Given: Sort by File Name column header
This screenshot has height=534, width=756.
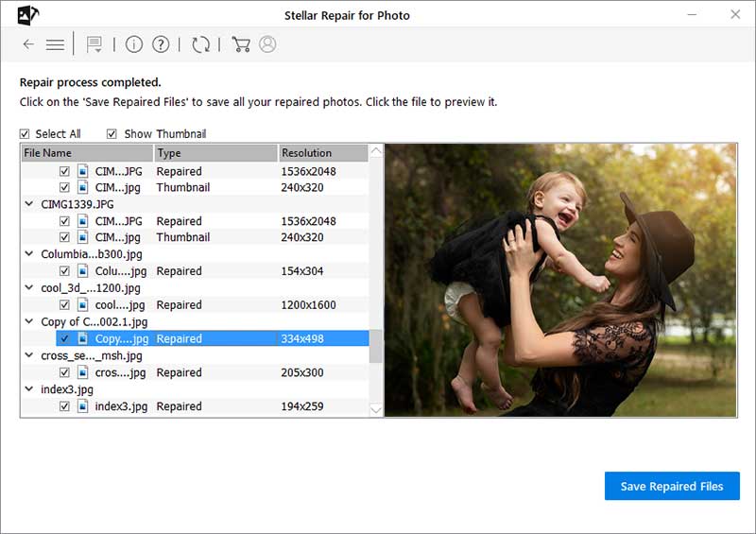Looking at the screenshot, I should (x=87, y=153).
